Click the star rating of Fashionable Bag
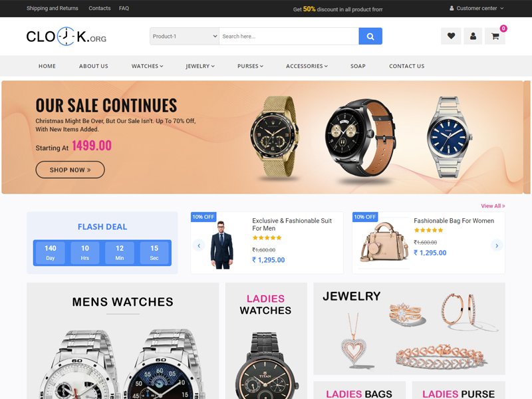 [428, 230]
